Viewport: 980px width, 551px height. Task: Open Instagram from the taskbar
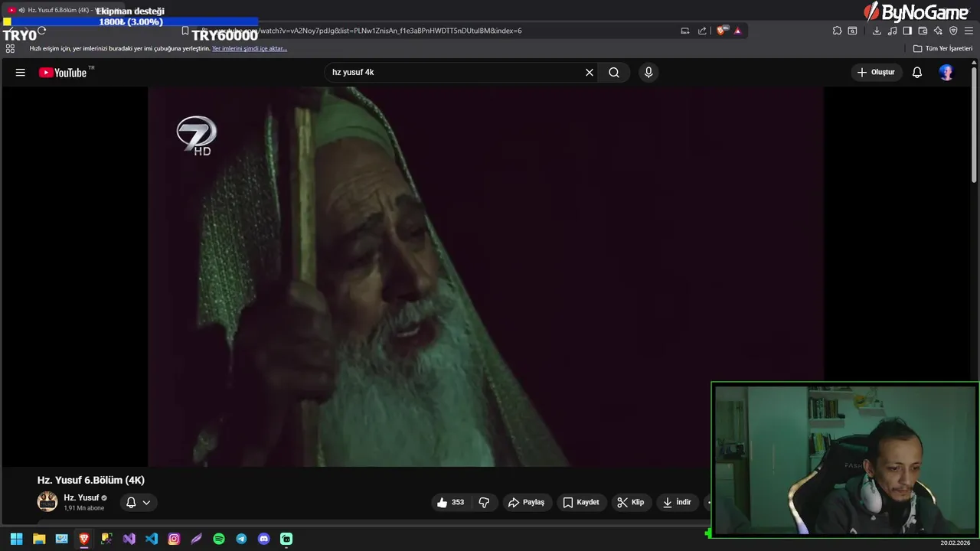174,539
